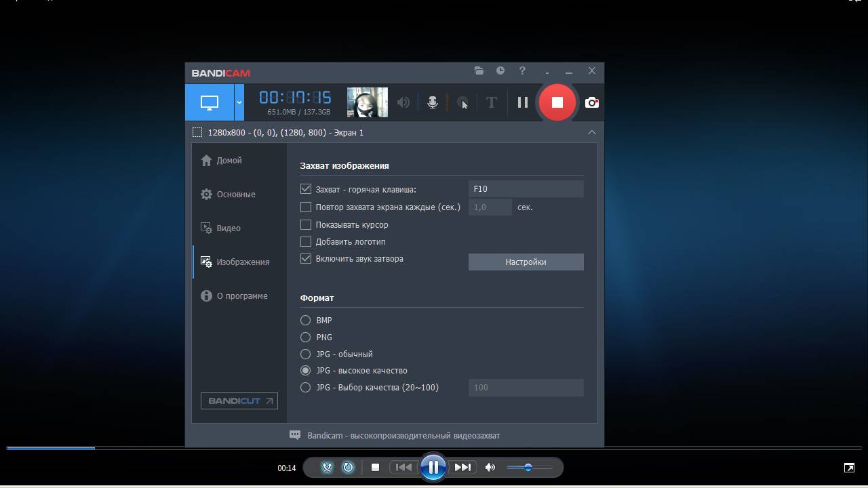Take a screenshot with the camera icon
868x488 pixels.
pyautogui.click(x=592, y=102)
